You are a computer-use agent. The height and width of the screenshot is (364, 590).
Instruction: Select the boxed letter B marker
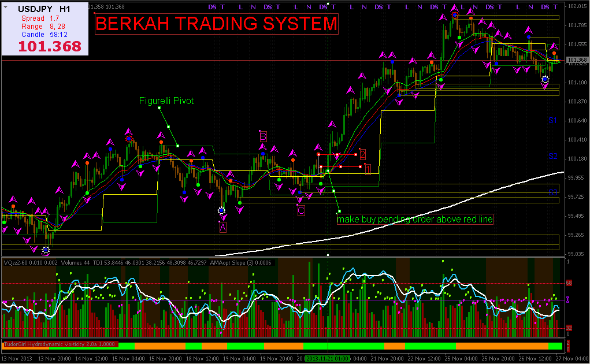click(x=263, y=136)
